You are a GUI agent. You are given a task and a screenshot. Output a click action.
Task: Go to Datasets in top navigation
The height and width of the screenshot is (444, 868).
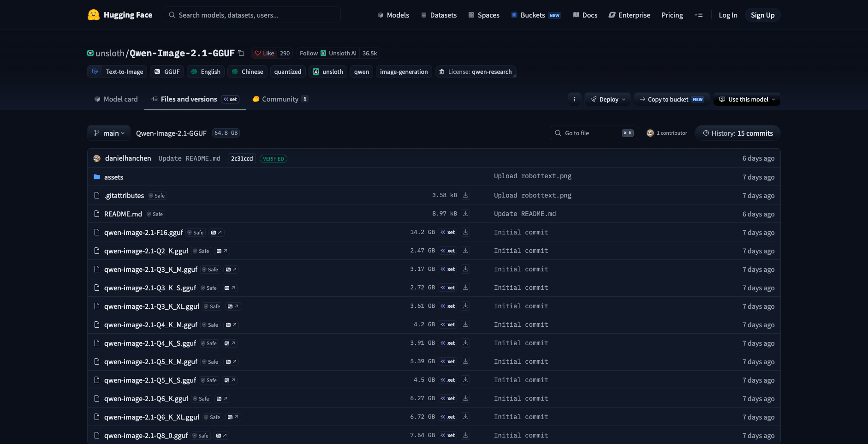point(439,15)
